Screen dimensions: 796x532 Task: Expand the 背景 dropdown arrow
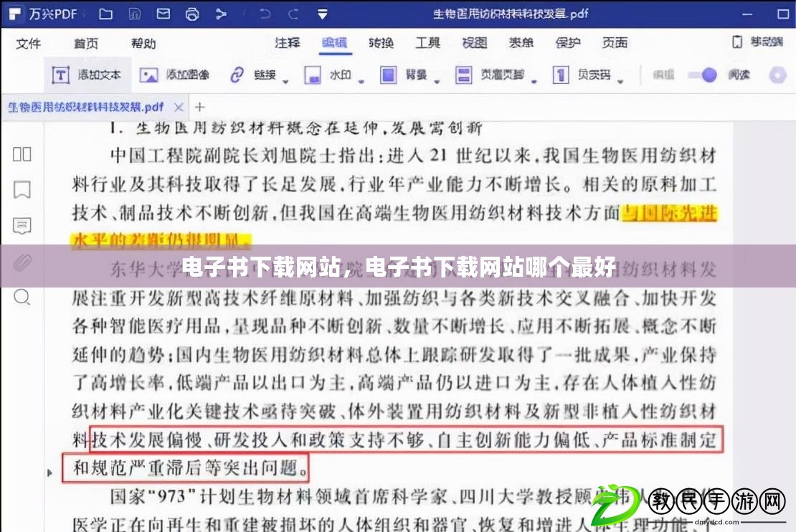(x=437, y=81)
